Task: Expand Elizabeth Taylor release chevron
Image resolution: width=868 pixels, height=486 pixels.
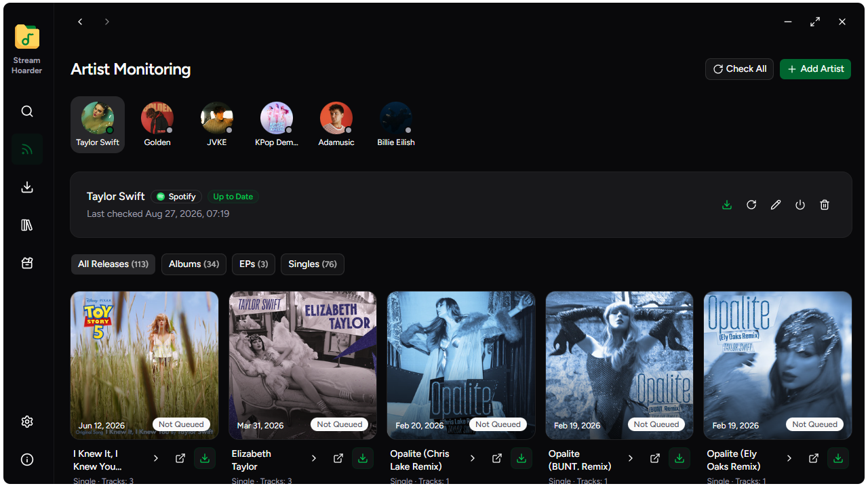Action: pyautogui.click(x=314, y=459)
